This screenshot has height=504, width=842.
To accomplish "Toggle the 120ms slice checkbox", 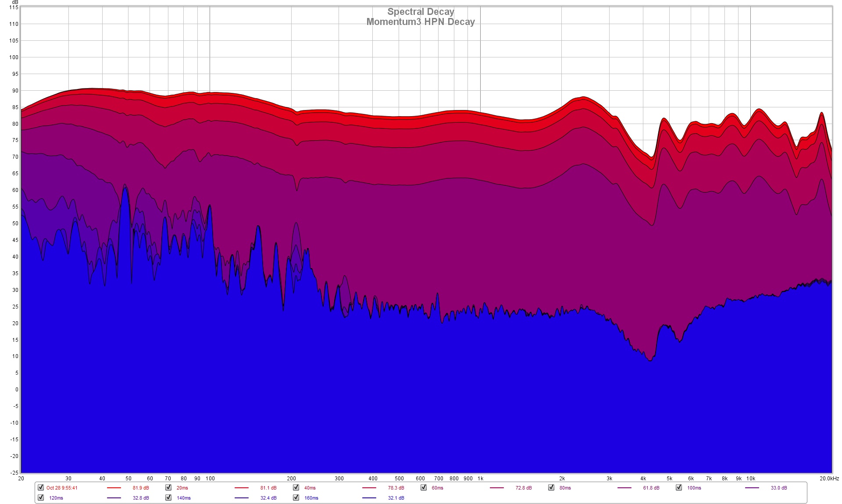I will point(41,497).
